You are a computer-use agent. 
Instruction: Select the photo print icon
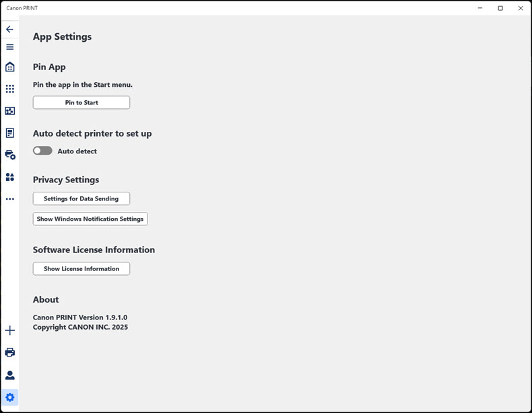click(9, 111)
